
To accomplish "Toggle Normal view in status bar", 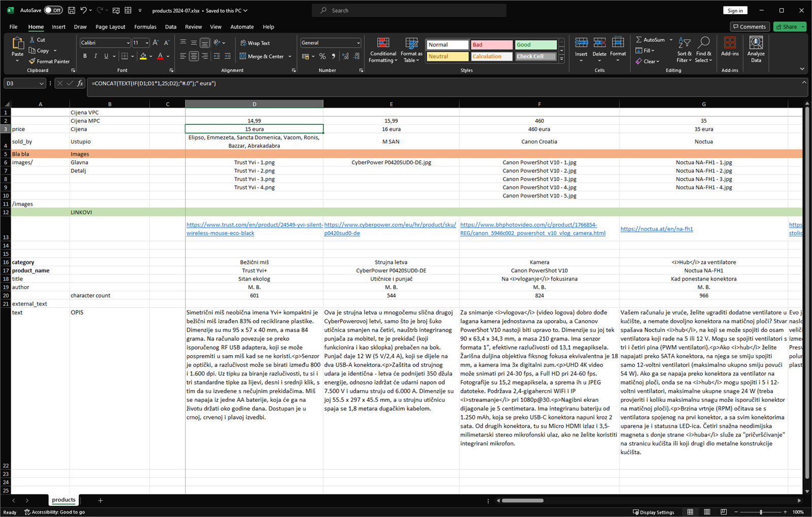I will [690, 512].
